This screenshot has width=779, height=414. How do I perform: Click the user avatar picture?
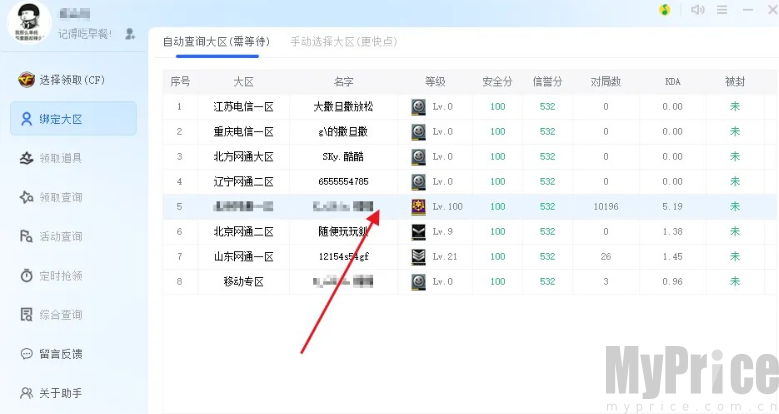pyautogui.click(x=29, y=21)
